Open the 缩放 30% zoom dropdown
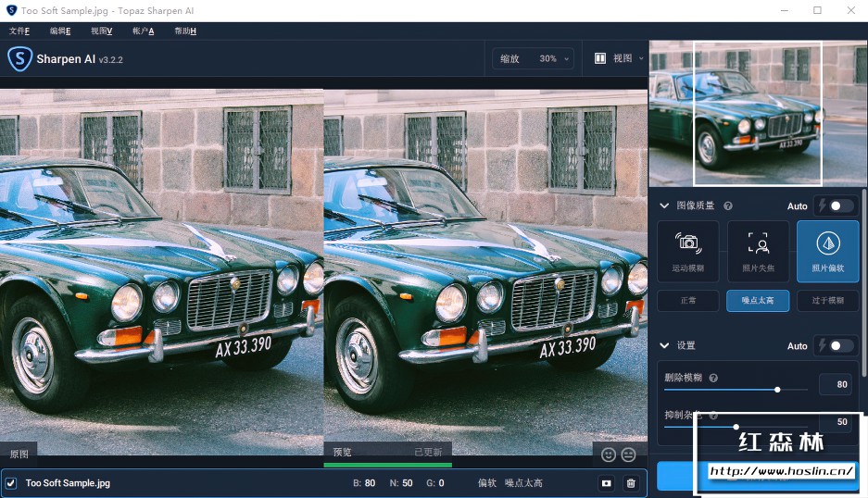This screenshot has height=498, width=868. [533, 58]
